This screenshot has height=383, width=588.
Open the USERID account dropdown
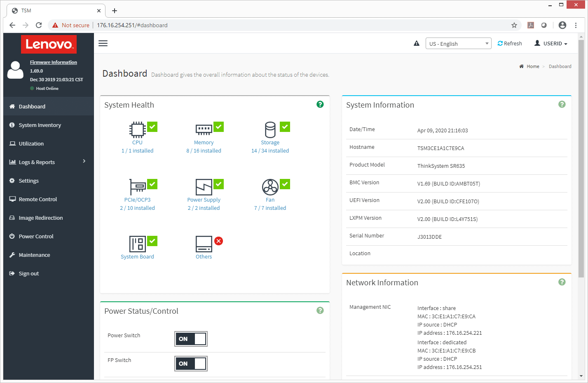[x=551, y=43]
